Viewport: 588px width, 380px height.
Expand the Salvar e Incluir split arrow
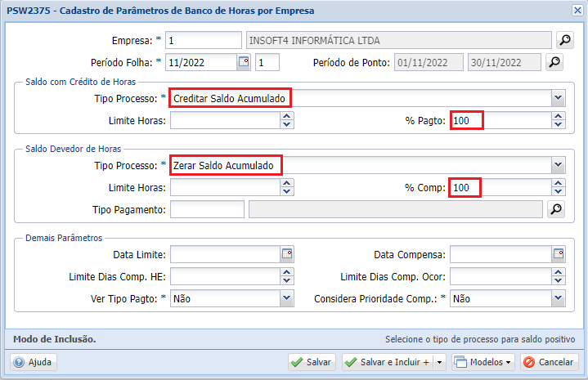pyautogui.click(x=439, y=362)
